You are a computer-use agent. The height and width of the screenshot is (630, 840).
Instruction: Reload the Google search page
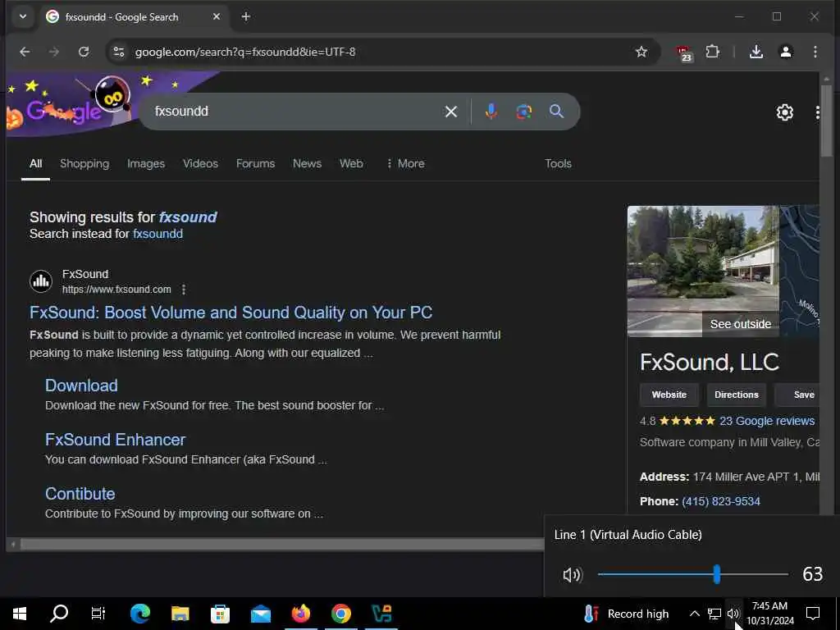coord(84,52)
